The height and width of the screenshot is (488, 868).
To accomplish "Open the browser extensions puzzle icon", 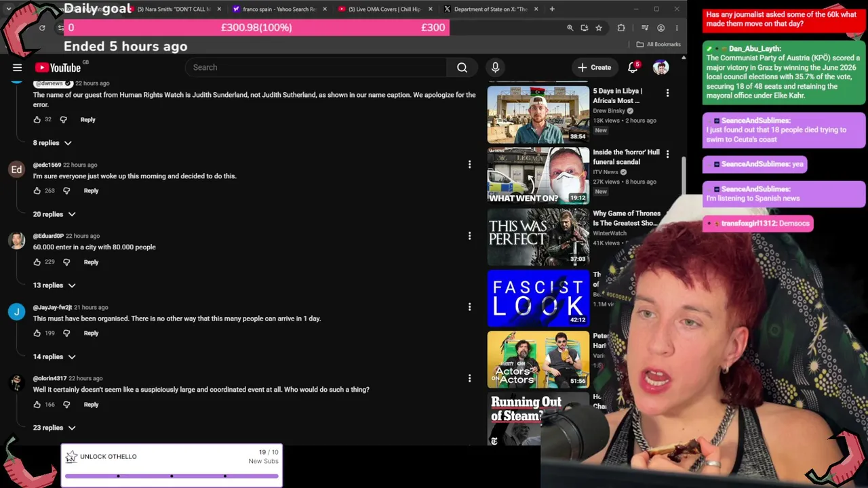I will 621,28.
